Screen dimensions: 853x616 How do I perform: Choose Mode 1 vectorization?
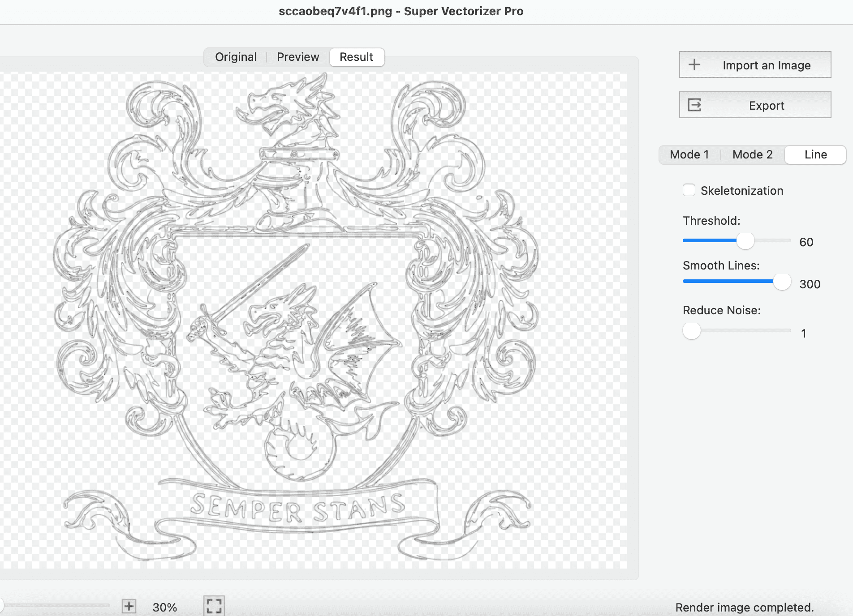689,154
